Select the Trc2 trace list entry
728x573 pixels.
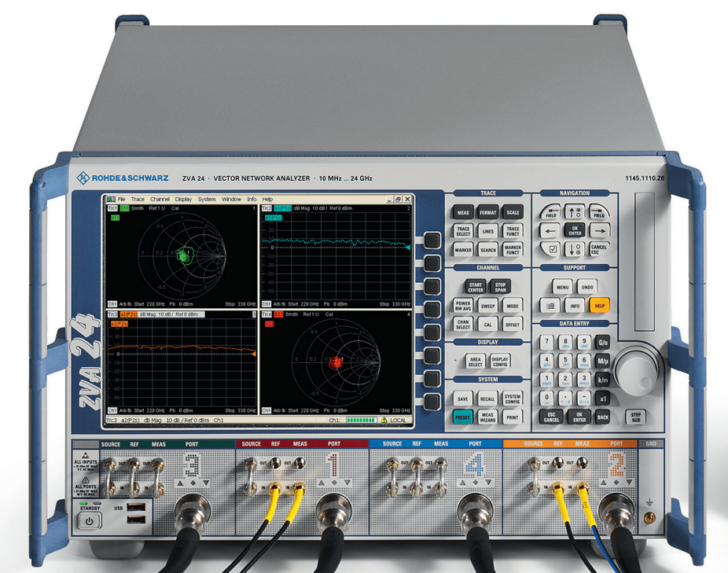[267, 208]
